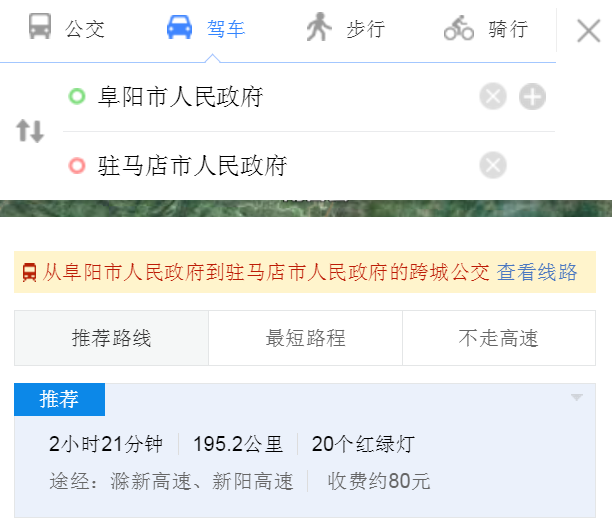Open the 查看线路 intercity bus link

pos(537,272)
